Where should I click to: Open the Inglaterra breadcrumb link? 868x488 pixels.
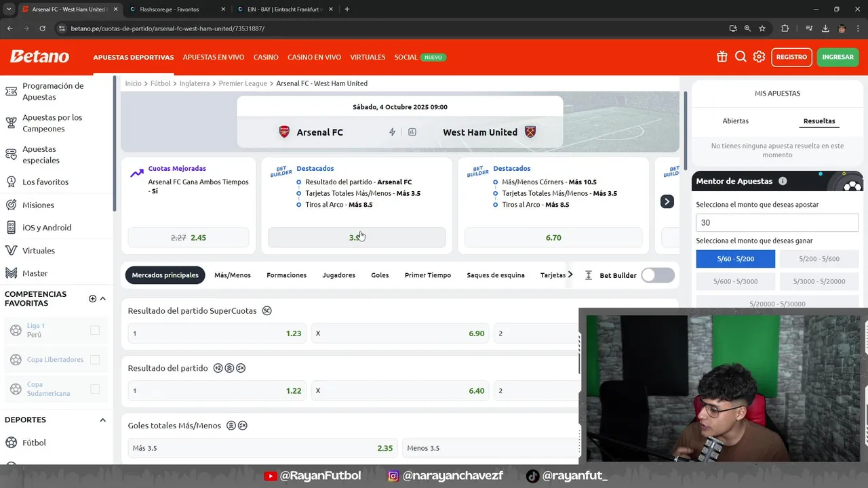coord(195,83)
